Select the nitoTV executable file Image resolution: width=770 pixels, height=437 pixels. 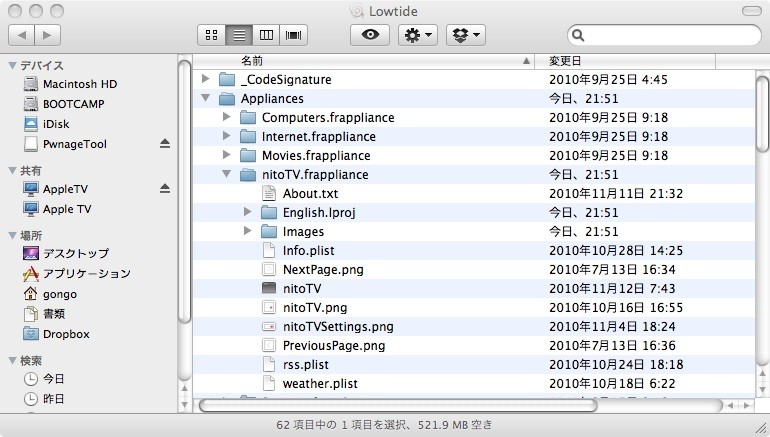(x=302, y=289)
